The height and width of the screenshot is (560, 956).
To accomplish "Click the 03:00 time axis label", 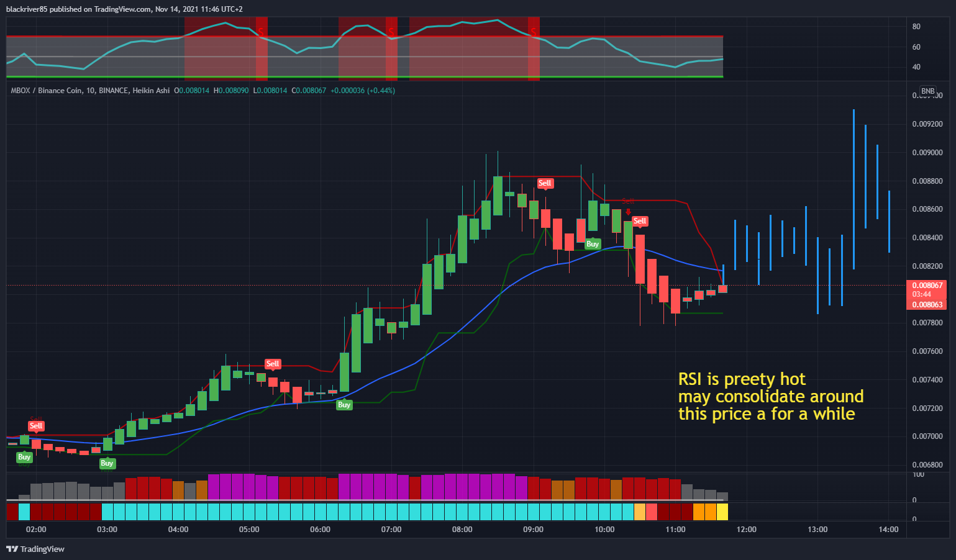I will tap(107, 530).
